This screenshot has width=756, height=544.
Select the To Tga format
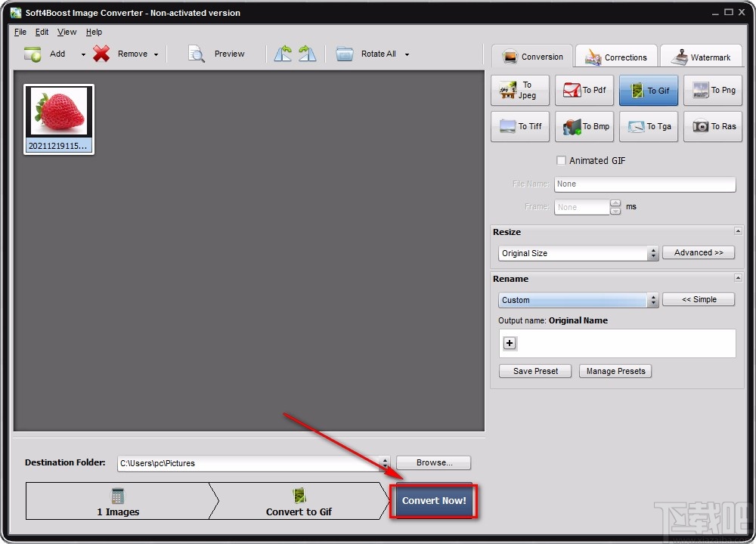click(x=648, y=126)
